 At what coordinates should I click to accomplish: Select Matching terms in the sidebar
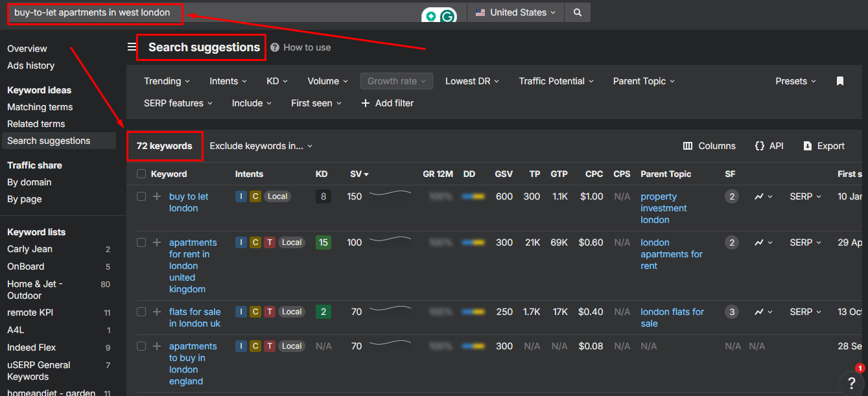(x=40, y=107)
